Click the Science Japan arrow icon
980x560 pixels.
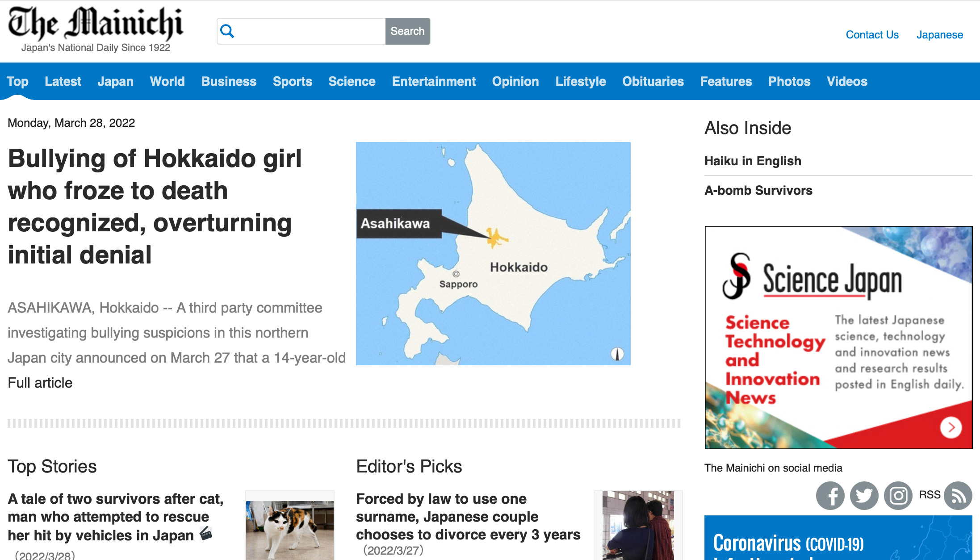pos(951,427)
